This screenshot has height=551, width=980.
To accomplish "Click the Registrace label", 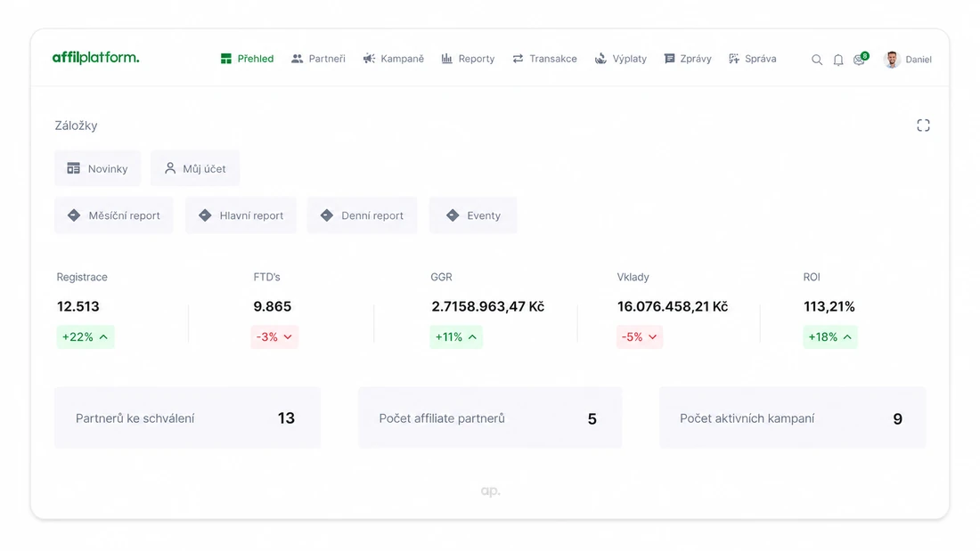I will pyautogui.click(x=82, y=277).
